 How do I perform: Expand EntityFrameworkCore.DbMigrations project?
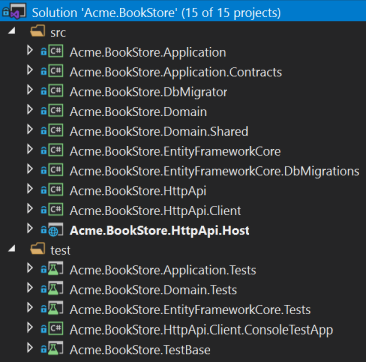pyautogui.click(x=30, y=169)
